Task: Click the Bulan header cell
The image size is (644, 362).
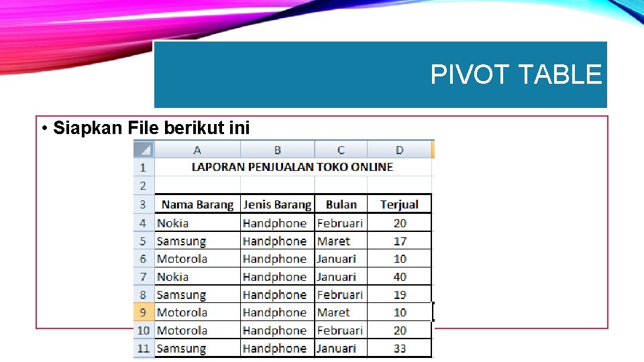Action: coord(341,204)
